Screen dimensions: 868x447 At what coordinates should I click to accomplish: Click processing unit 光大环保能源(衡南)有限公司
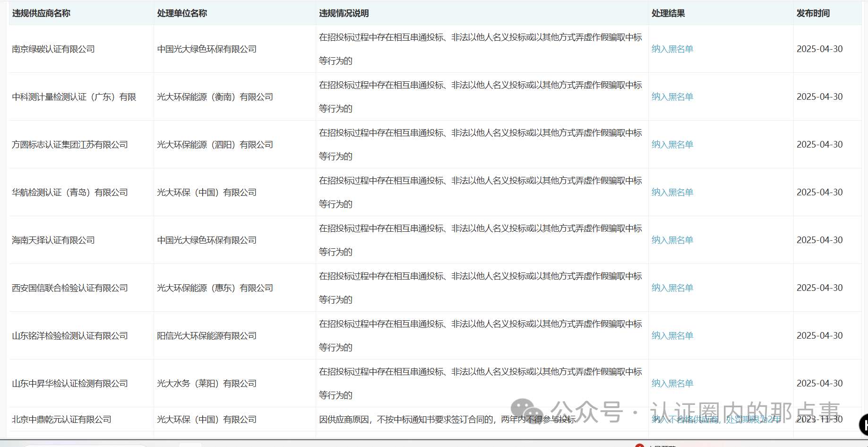pyautogui.click(x=215, y=97)
